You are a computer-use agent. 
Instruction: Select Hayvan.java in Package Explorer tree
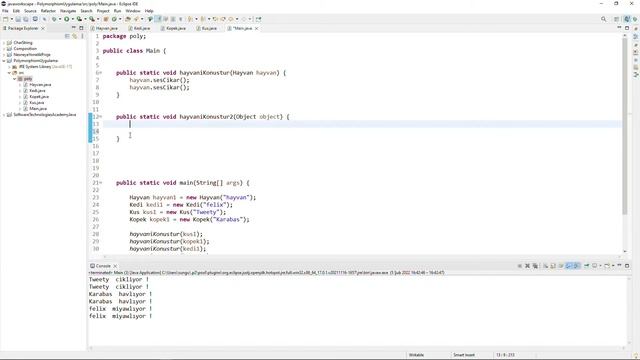(x=40, y=84)
